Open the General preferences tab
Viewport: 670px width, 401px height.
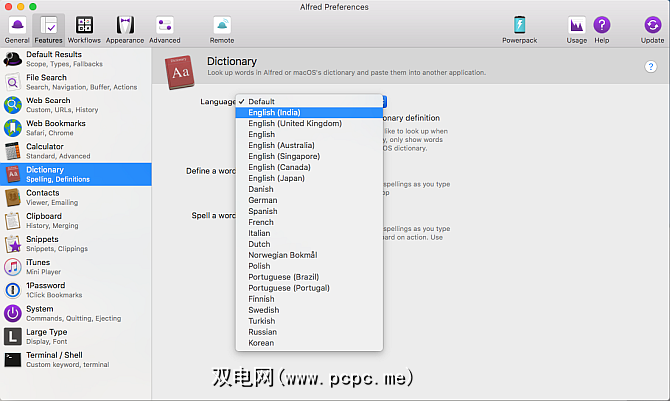point(17,29)
